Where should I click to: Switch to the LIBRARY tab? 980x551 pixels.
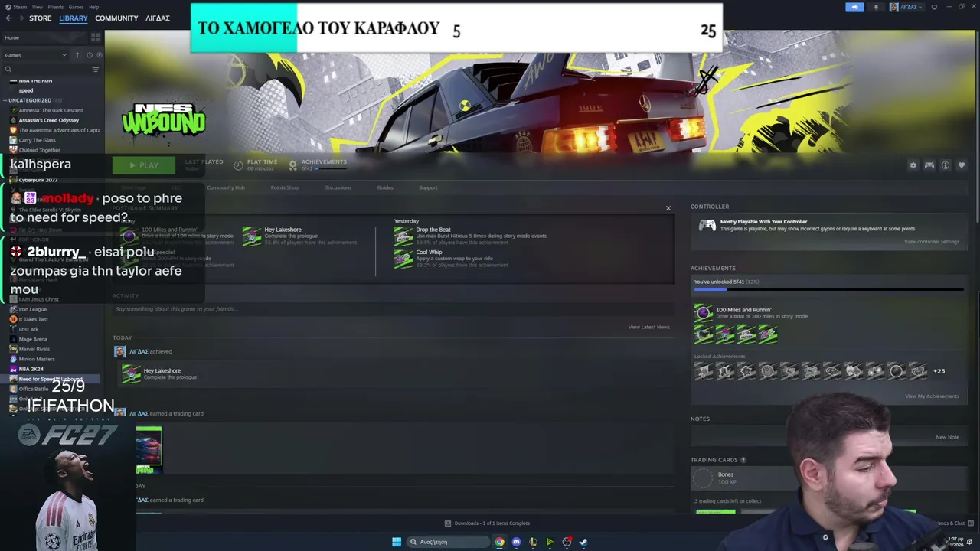click(73, 18)
